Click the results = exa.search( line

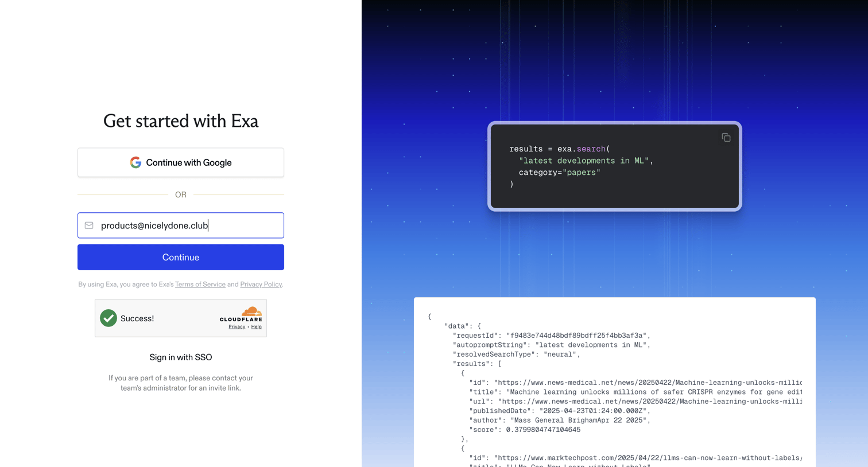tap(560, 149)
